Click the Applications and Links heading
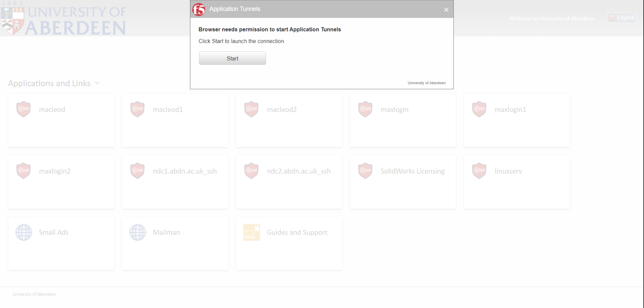The image size is (644, 308). [49, 83]
